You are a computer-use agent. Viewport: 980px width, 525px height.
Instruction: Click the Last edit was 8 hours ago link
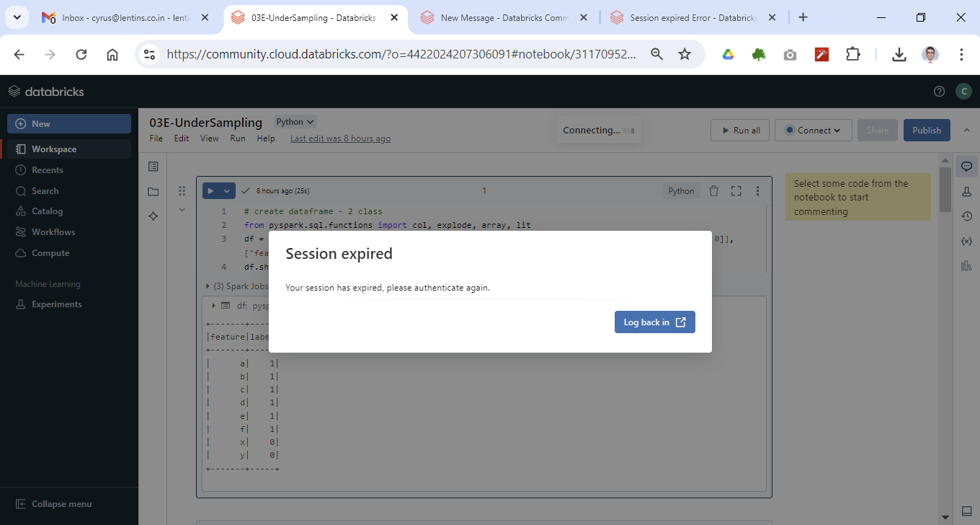coord(340,138)
